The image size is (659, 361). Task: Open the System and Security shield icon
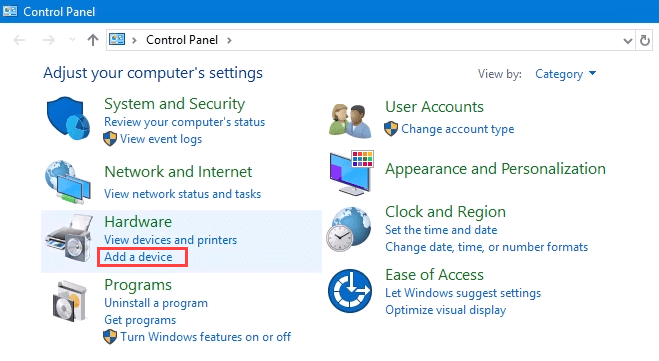tap(69, 118)
